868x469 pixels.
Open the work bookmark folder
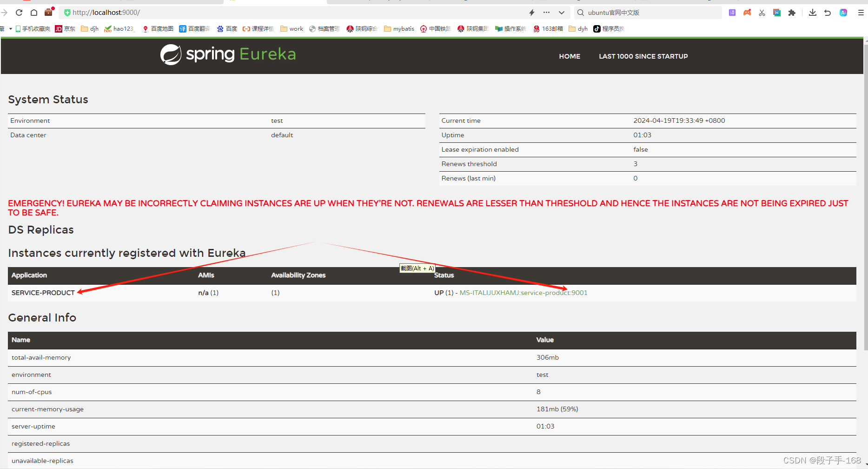[x=292, y=29]
